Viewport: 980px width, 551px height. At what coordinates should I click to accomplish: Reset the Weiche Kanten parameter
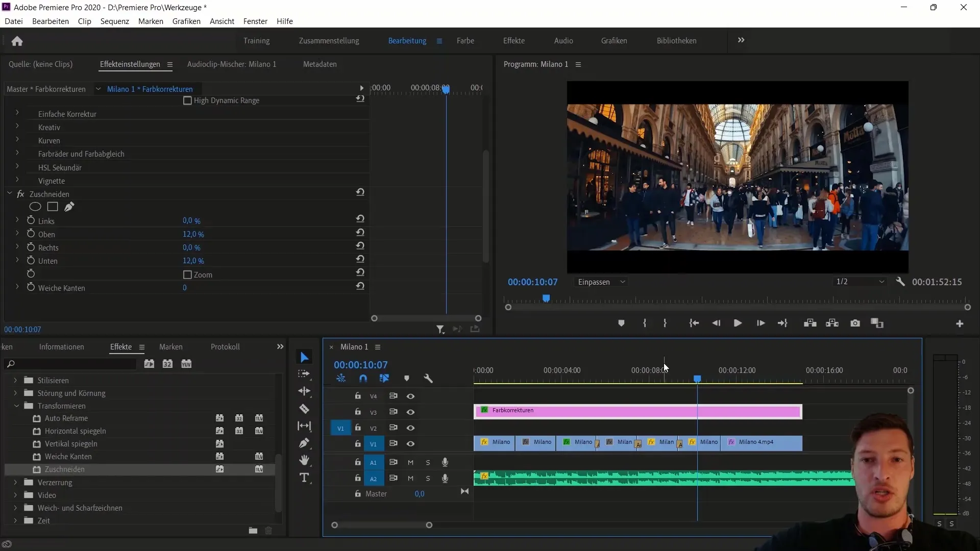point(360,286)
